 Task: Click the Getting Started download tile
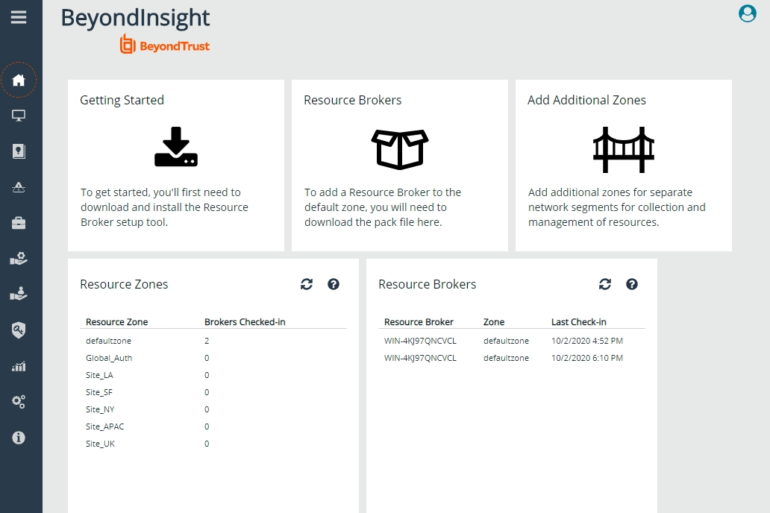coord(176,165)
